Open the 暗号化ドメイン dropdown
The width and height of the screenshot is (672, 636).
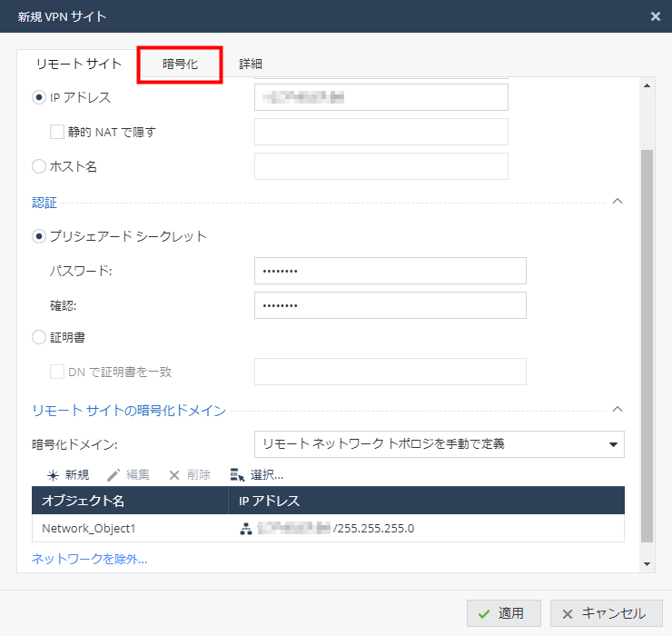tap(440, 444)
